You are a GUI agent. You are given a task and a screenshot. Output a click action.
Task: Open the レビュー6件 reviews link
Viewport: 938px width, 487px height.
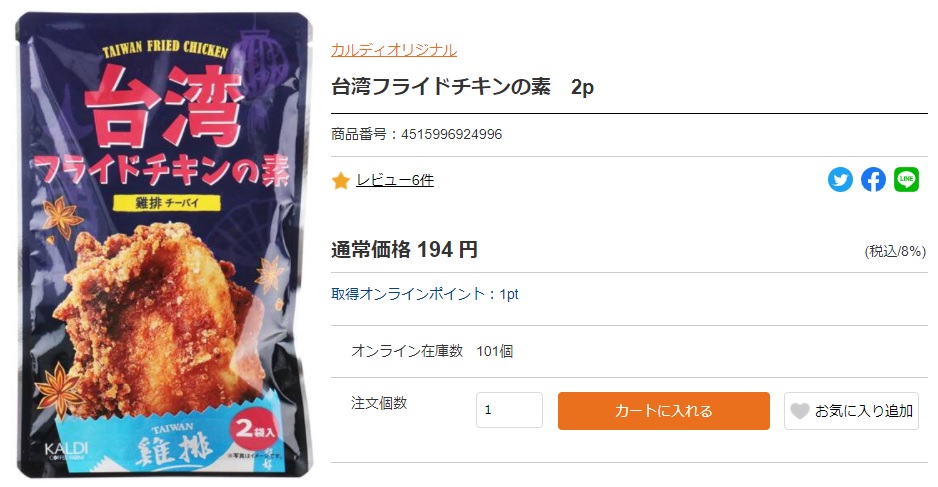395,180
